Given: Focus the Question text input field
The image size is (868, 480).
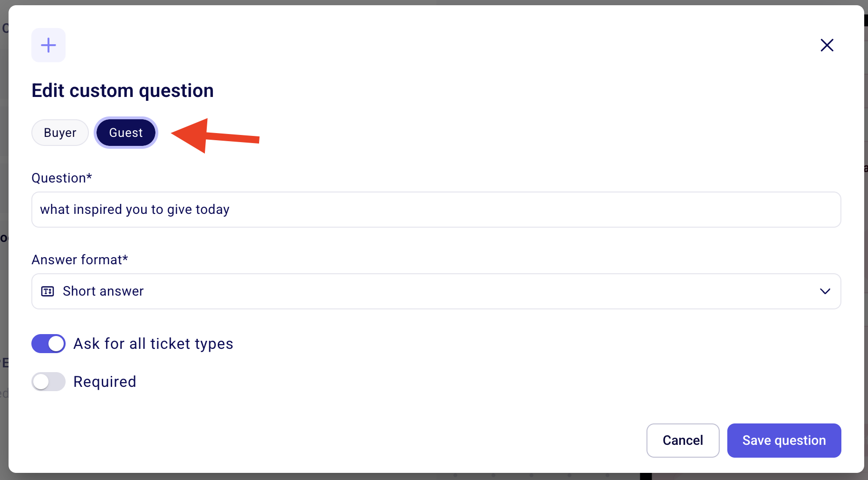Looking at the screenshot, I should point(436,210).
